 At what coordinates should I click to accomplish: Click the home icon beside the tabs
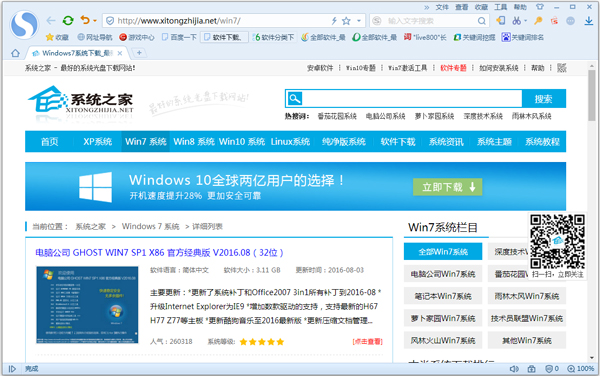15,53
